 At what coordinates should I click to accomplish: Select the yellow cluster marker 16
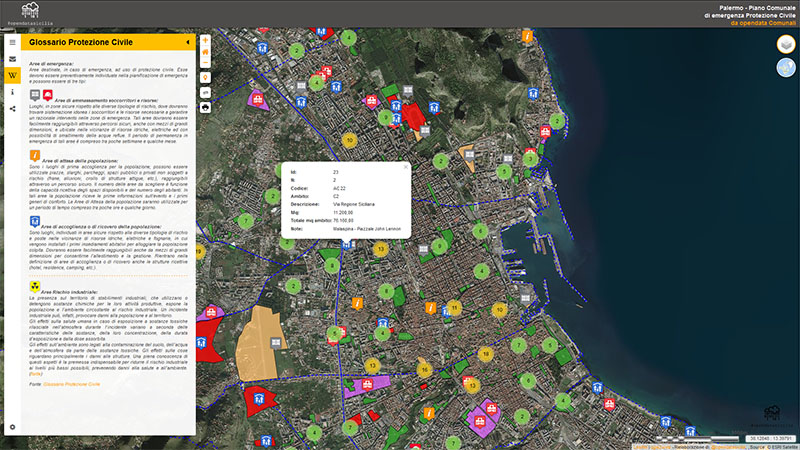pos(424,369)
